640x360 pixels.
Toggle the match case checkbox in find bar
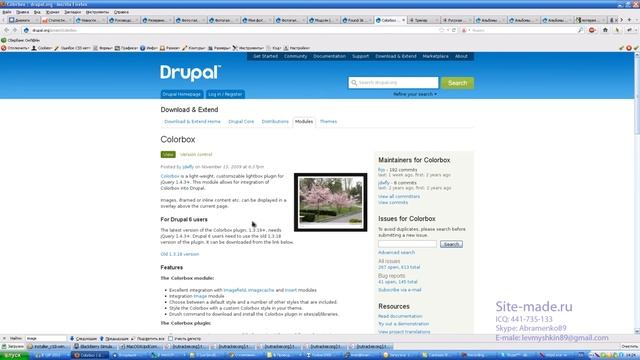(x=171, y=339)
